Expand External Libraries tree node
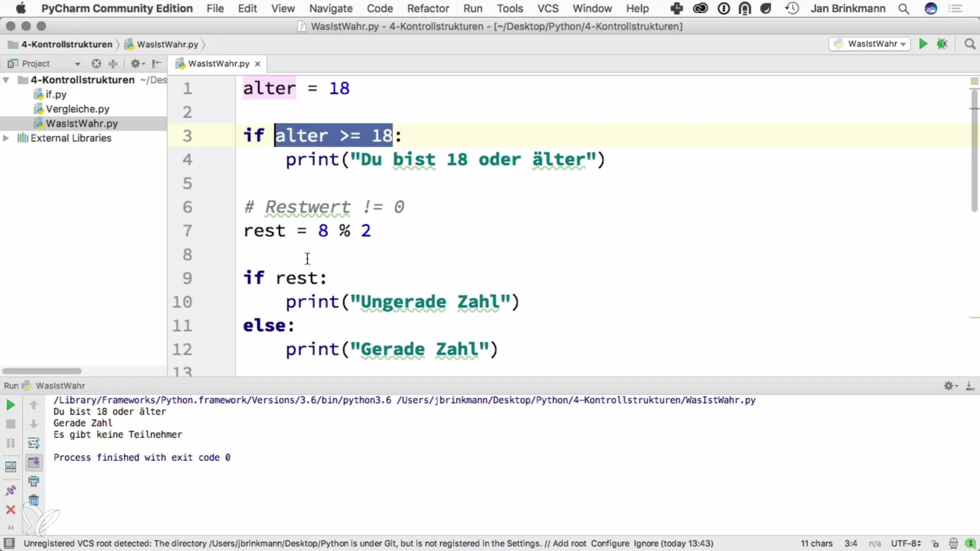Screen dimensions: 980x551 6,138
